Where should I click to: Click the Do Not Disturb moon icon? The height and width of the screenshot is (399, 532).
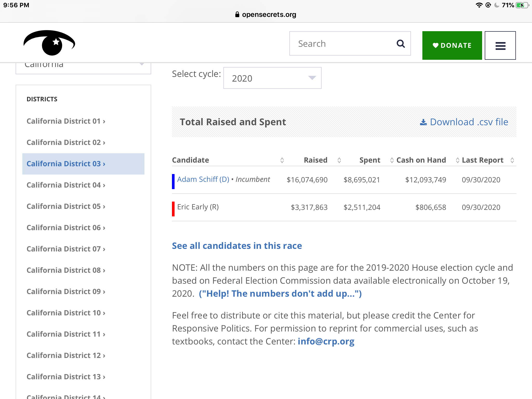497,5
